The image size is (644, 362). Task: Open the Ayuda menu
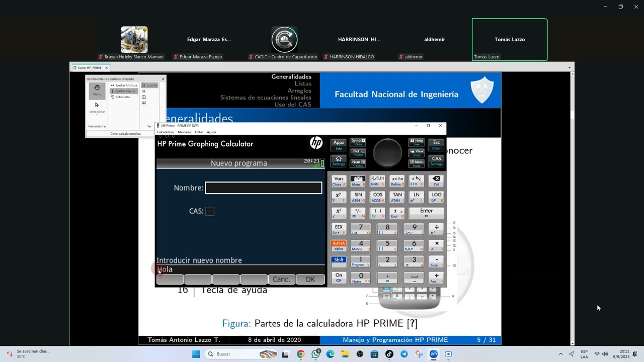click(x=211, y=132)
